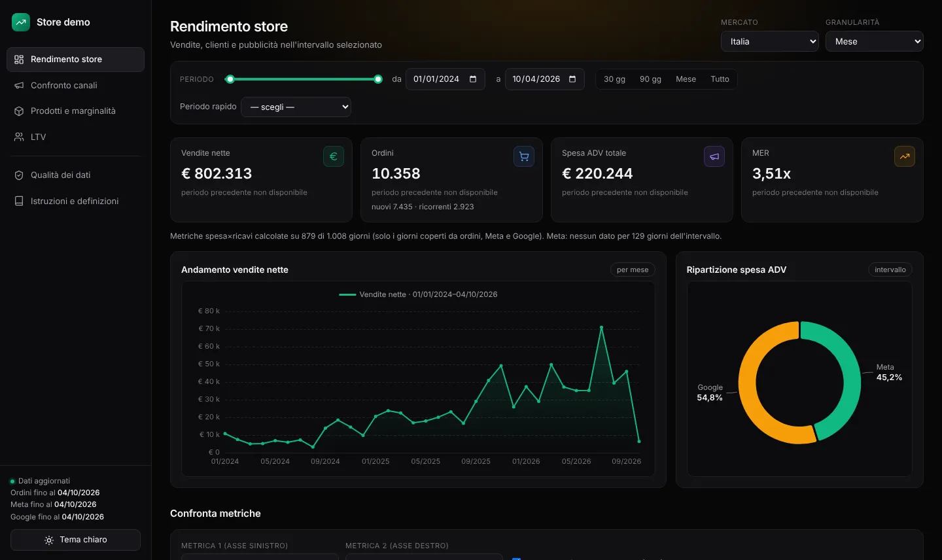The width and height of the screenshot is (942, 560).
Task: Click the 10.358 orders value
Action: coord(396,173)
